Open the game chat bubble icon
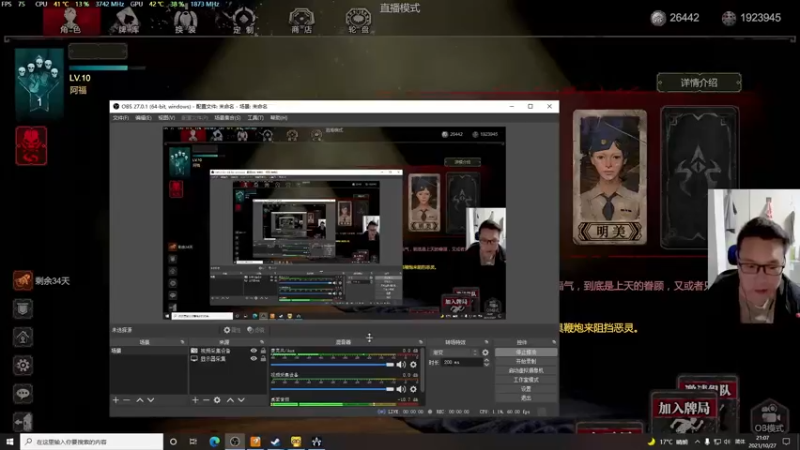 [x=22, y=393]
